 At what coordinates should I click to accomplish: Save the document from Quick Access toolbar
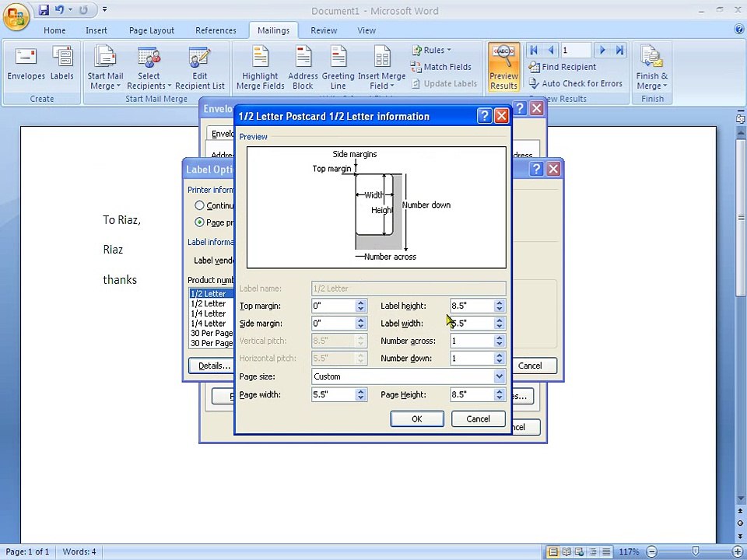pos(44,9)
